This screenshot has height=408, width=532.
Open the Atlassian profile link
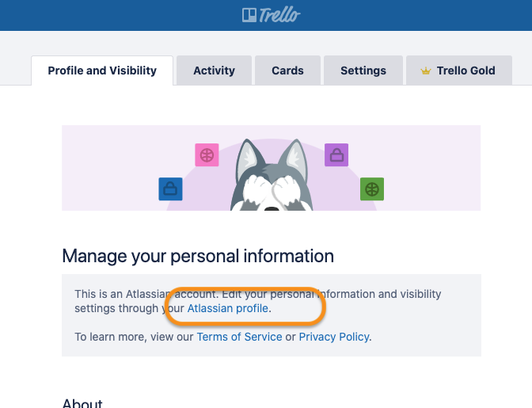pyautogui.click(x=228, y=308)
